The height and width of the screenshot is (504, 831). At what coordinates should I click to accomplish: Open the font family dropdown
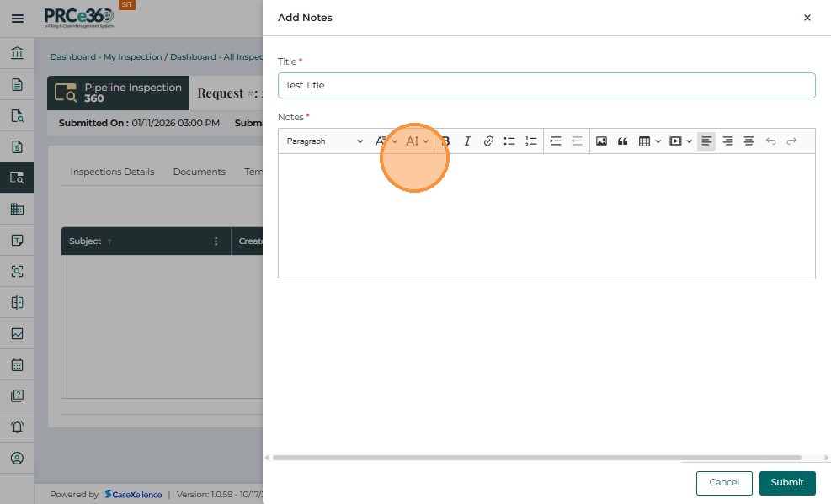pyautogui.click(x=386, y=141)
